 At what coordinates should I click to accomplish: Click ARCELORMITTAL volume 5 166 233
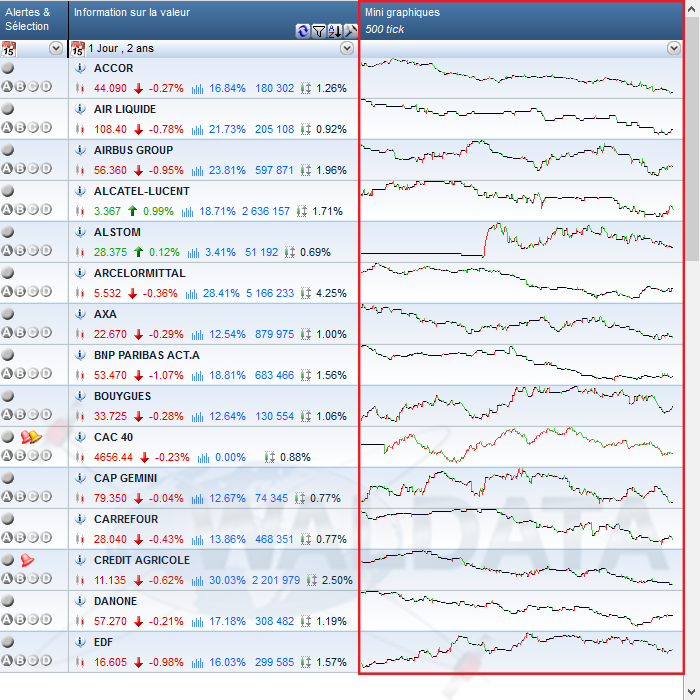270,293
